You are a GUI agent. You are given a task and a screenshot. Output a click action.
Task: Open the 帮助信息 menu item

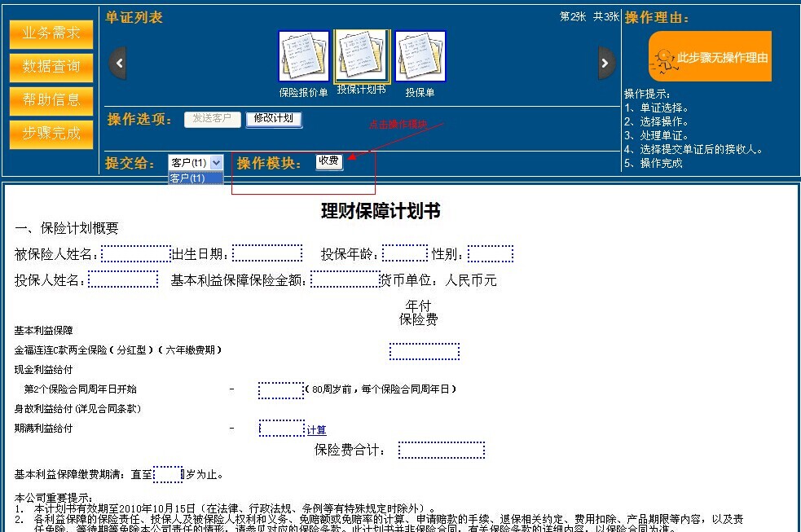coord(51,100)
